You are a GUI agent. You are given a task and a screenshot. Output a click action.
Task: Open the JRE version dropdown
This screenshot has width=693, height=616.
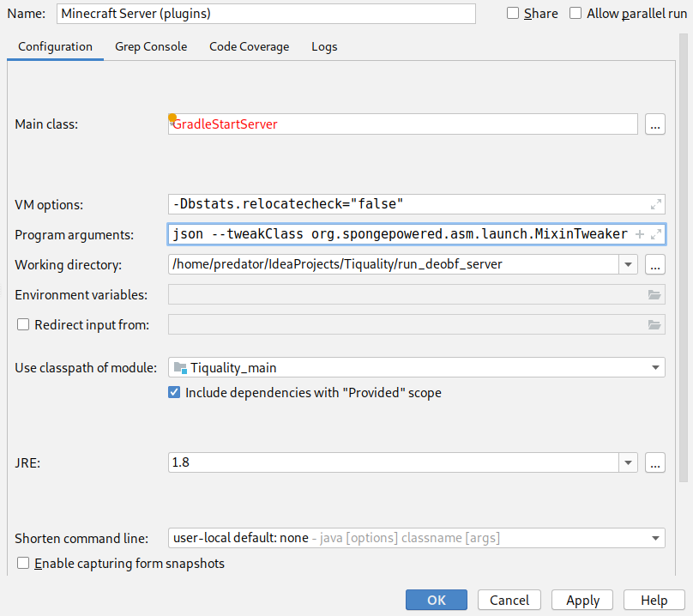click(629, 462)
